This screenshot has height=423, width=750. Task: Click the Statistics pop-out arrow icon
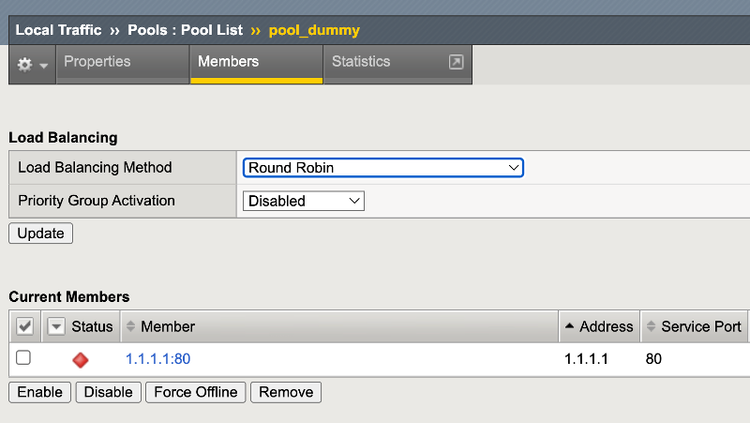pyautogui.click(x=456, y=62)
